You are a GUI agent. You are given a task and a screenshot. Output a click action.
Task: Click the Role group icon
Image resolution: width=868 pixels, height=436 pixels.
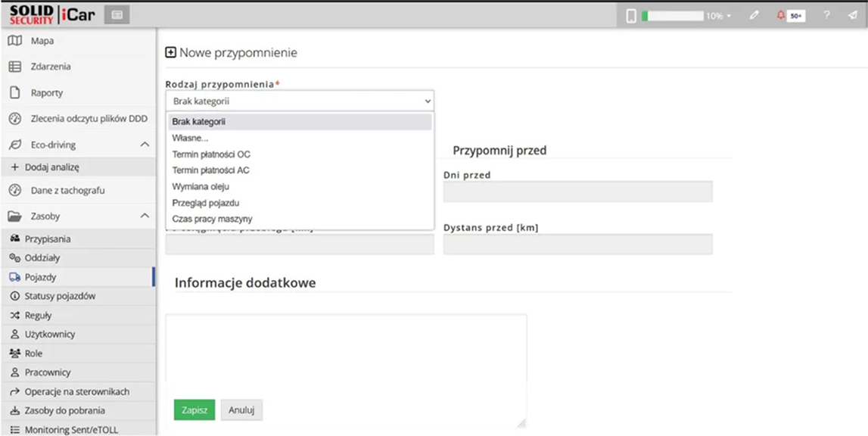click(x=15, y=353)
